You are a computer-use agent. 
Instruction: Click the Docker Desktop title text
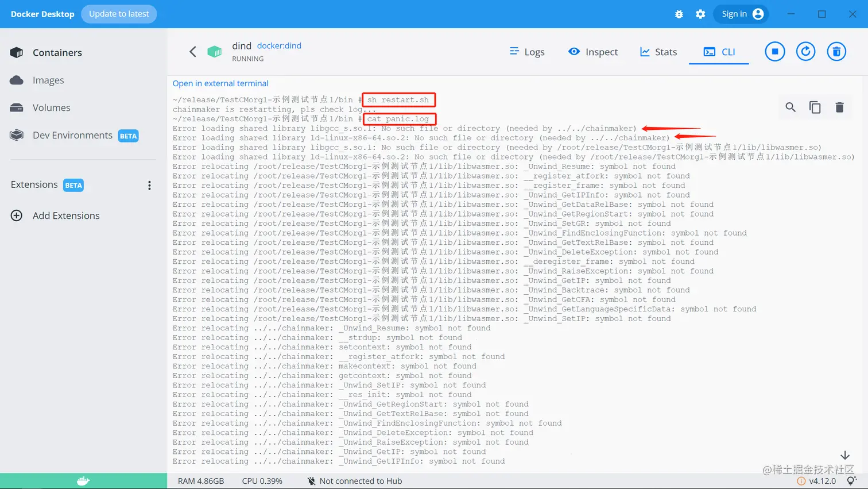tap(42, 14)
